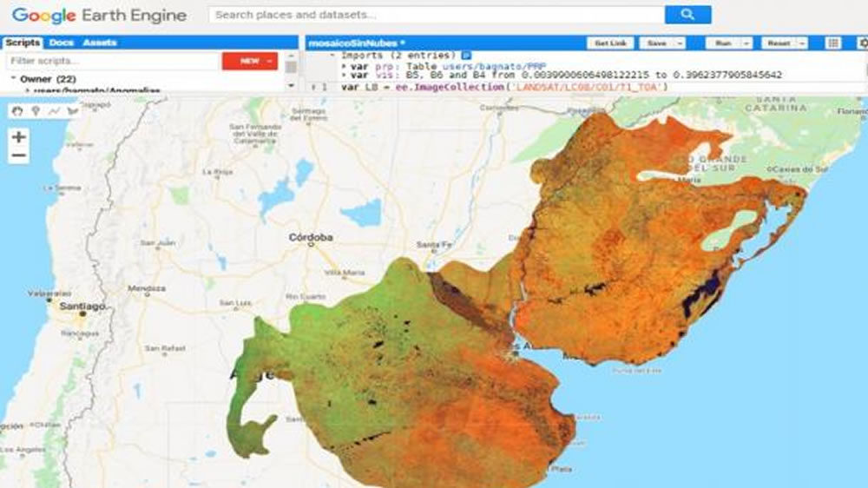The image size is (868, 488).
Task: Select the pan hand map tool
Action: pos(17,110)
